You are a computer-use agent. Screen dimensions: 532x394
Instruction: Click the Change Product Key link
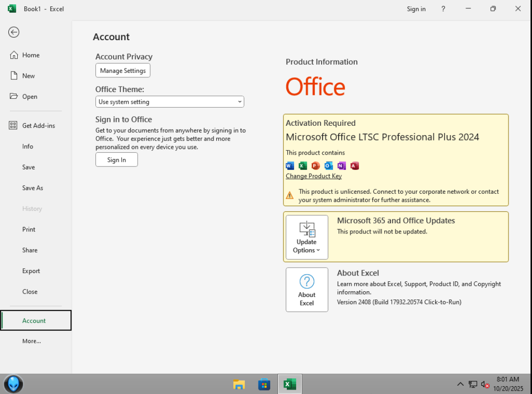pos(314,176)
